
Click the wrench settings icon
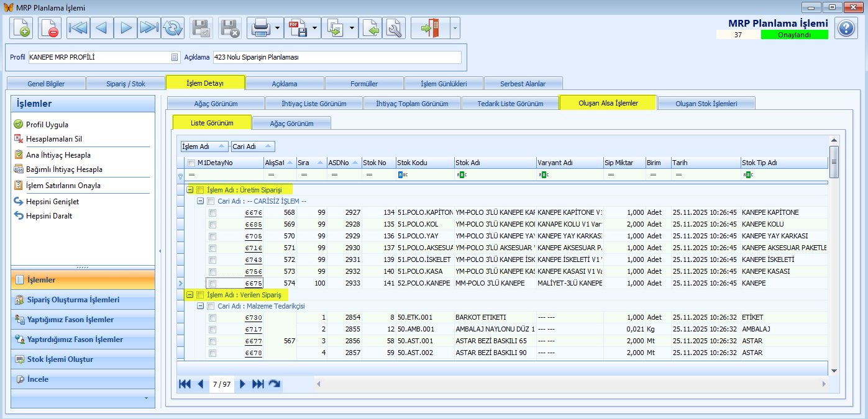(394, 28)
